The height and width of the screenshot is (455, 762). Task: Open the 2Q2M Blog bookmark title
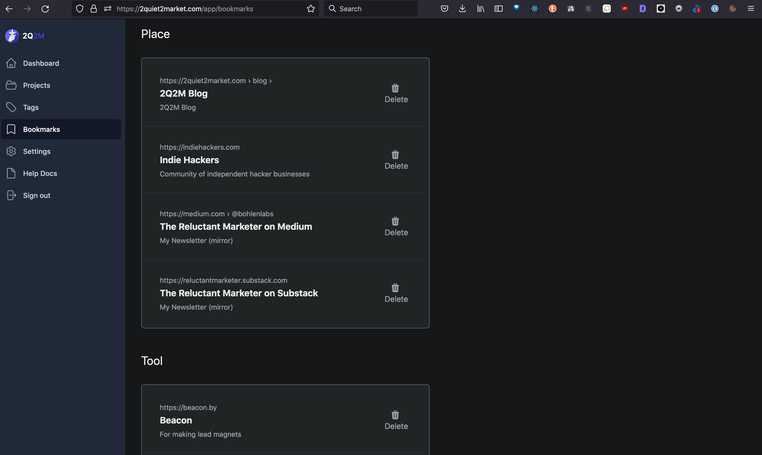coord(184,94)
